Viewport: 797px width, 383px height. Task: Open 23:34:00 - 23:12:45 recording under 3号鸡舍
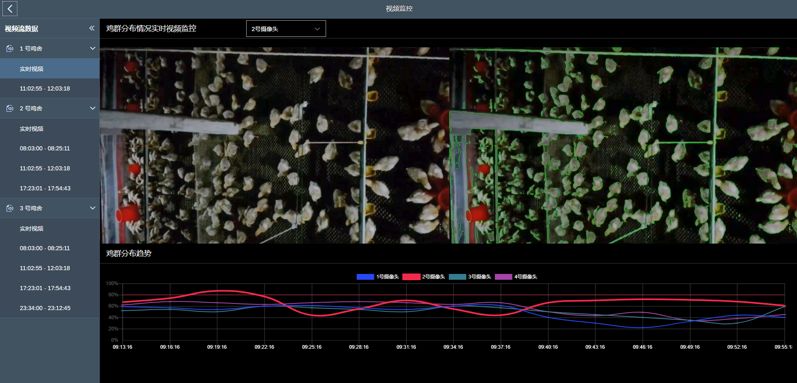click(50, 308)
